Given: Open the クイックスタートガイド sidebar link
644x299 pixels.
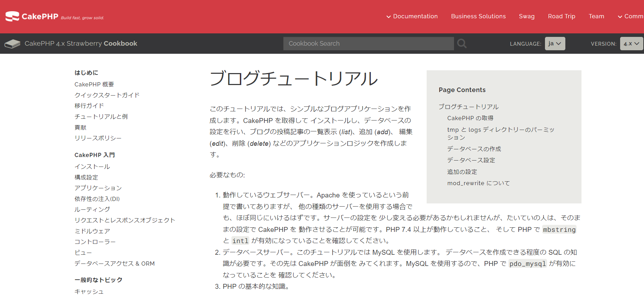Looking at the screenshot, I should click(x=107, y=95).
